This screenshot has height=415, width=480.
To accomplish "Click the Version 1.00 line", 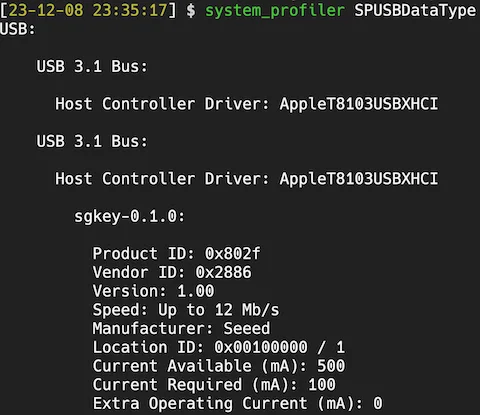I will pyautogui.click(x=153, y=291).
